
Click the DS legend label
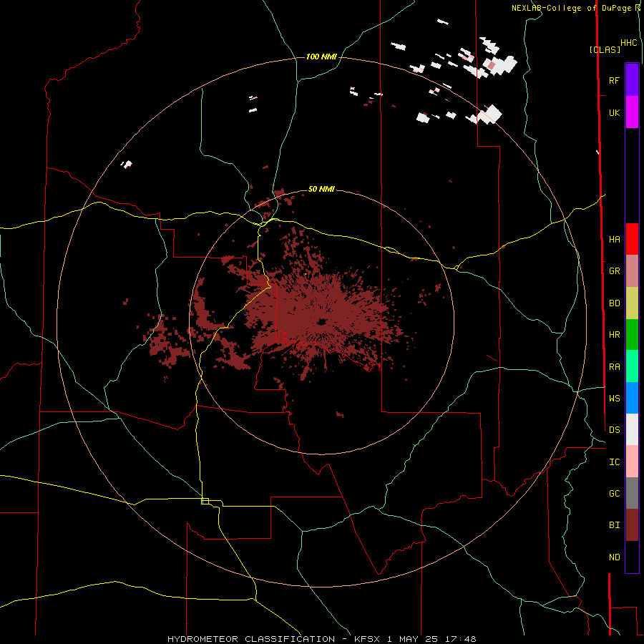tap(614, 430)
